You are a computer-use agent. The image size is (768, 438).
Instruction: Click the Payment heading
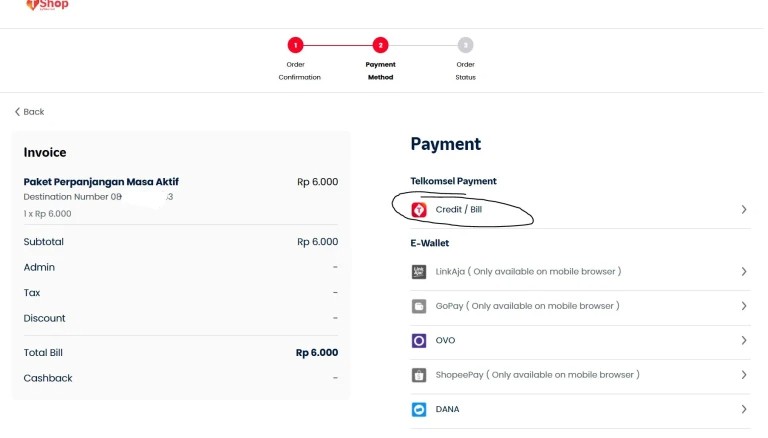pyautogui.click(x=446, y=144)
